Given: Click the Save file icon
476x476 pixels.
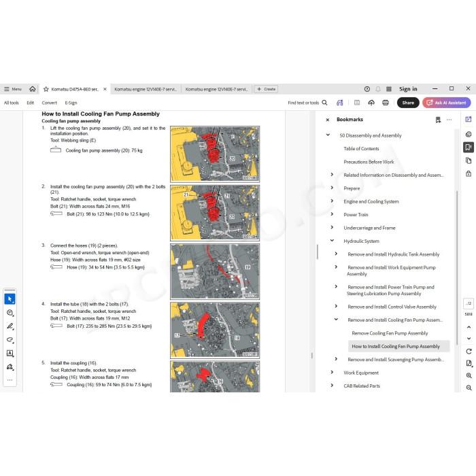Looking at the screenshot, I should 357,103.
